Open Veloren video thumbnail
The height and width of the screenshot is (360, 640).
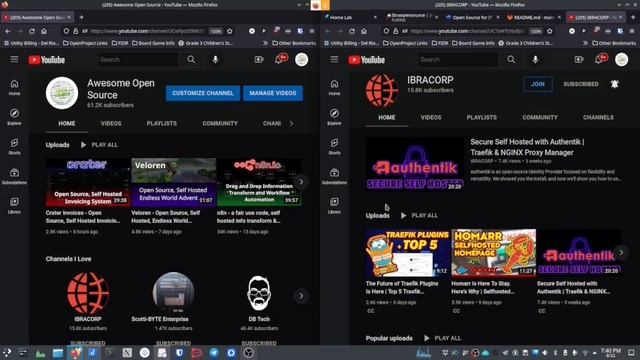[x=173, y=182]
